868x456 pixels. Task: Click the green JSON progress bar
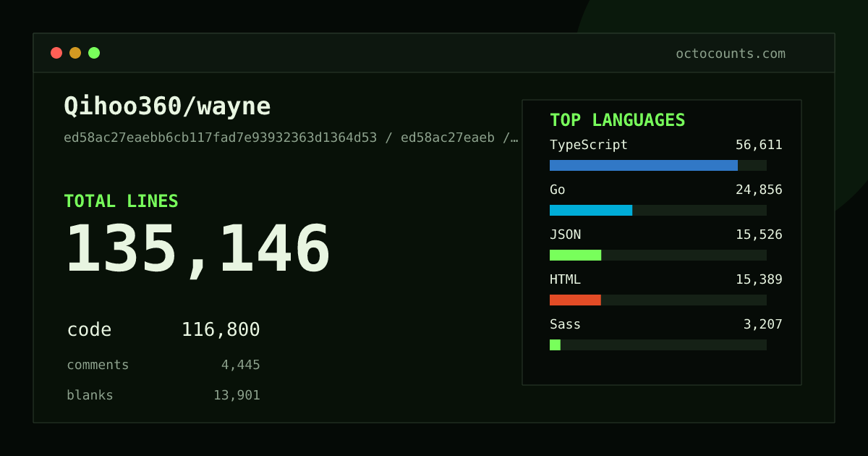click(575, 255)
